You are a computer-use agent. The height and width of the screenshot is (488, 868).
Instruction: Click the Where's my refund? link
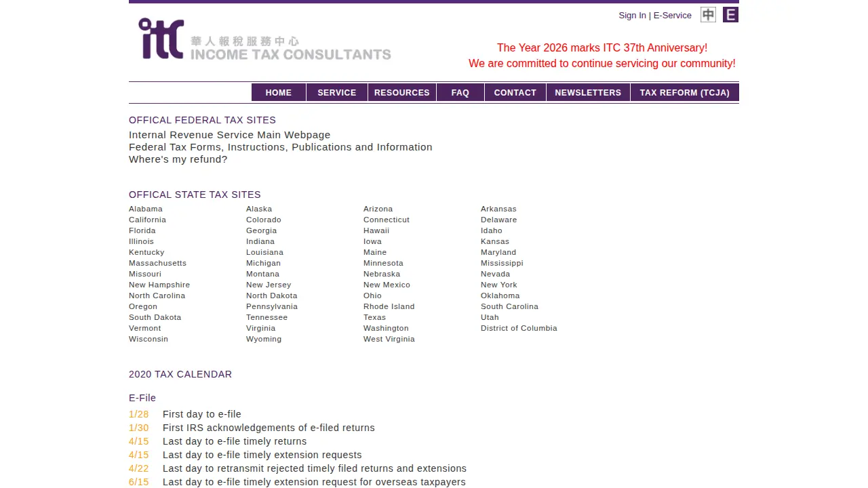pyautogui.click(x=178, y=159)
